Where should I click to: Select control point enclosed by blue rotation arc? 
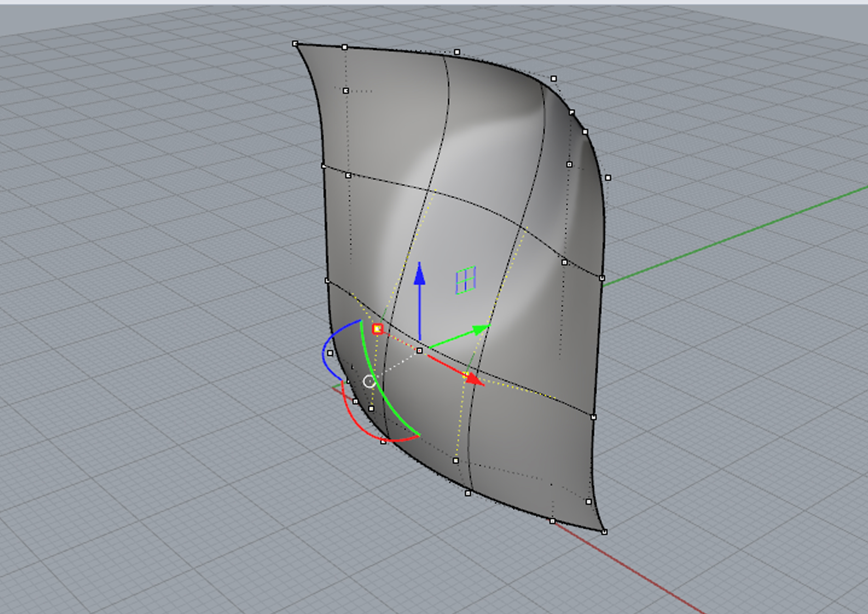pyautogui.click(x=330, y=353)
